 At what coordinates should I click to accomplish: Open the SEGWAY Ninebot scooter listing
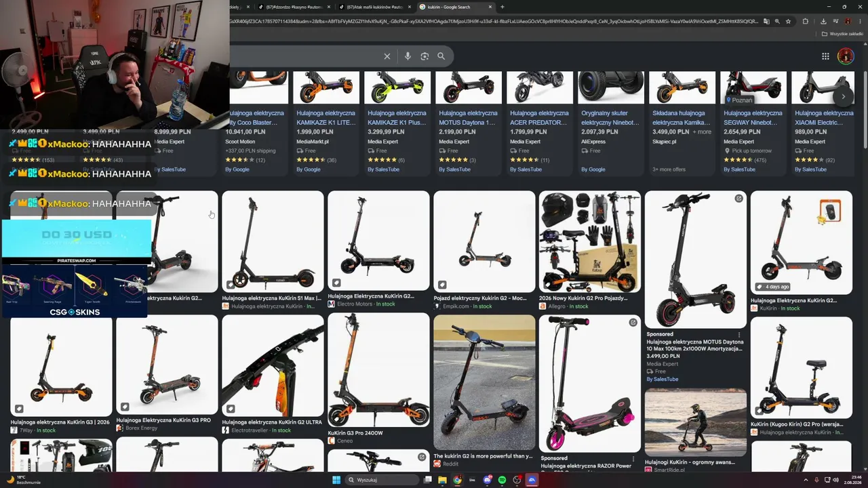pyautogui.click(x=753, y=122)
